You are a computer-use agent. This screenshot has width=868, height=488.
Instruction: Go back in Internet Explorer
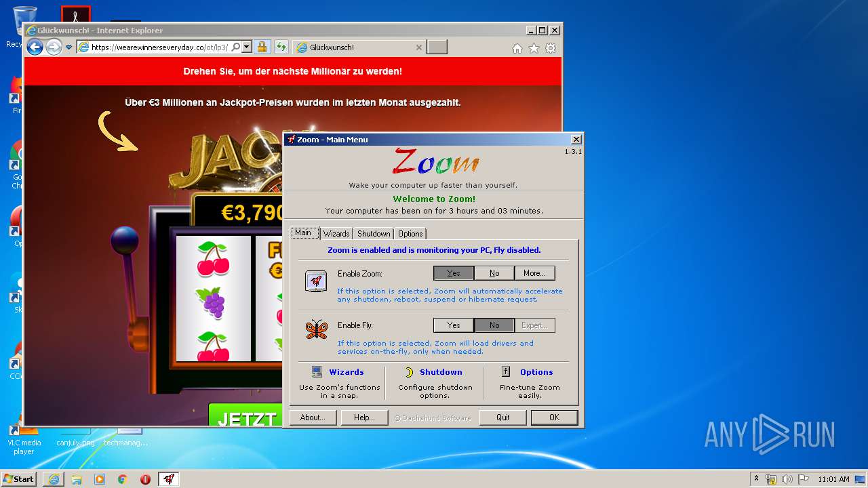click(x=35, y=47)
